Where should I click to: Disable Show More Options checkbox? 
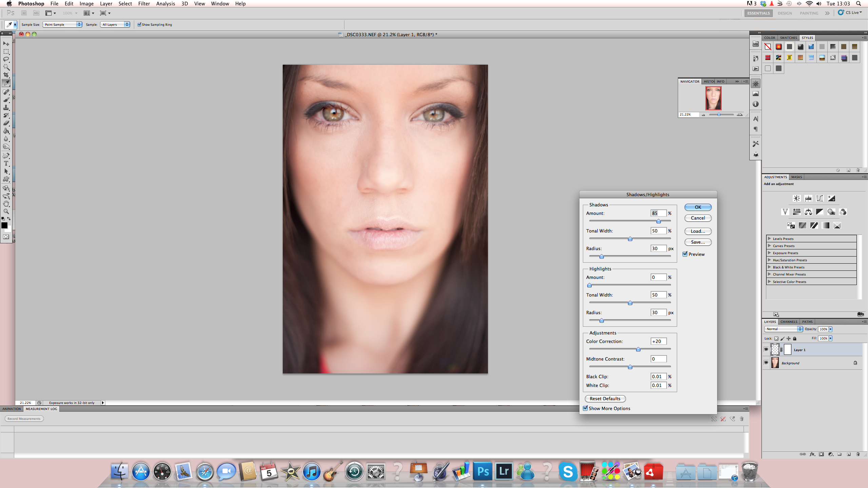pos(585,408)
